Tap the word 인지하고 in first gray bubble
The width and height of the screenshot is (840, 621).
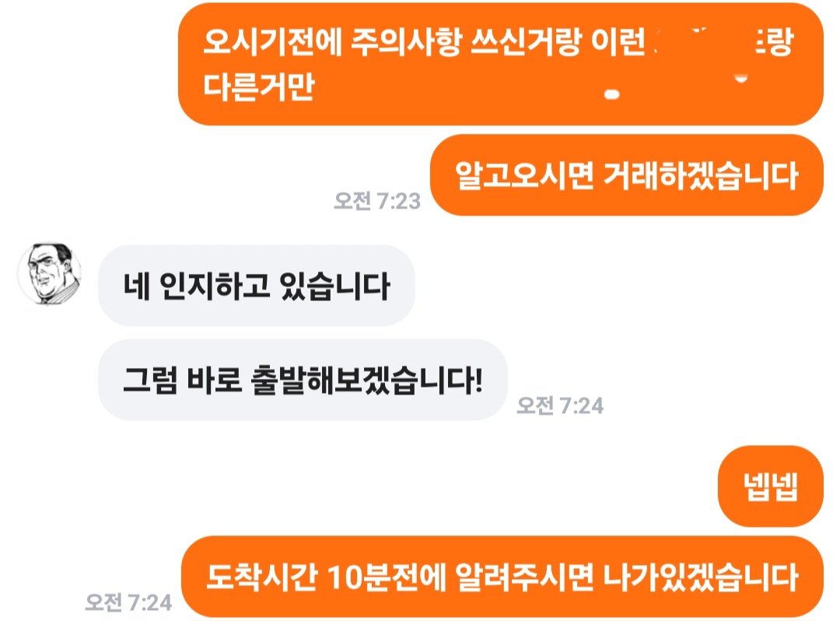click(x=215, y=286)
